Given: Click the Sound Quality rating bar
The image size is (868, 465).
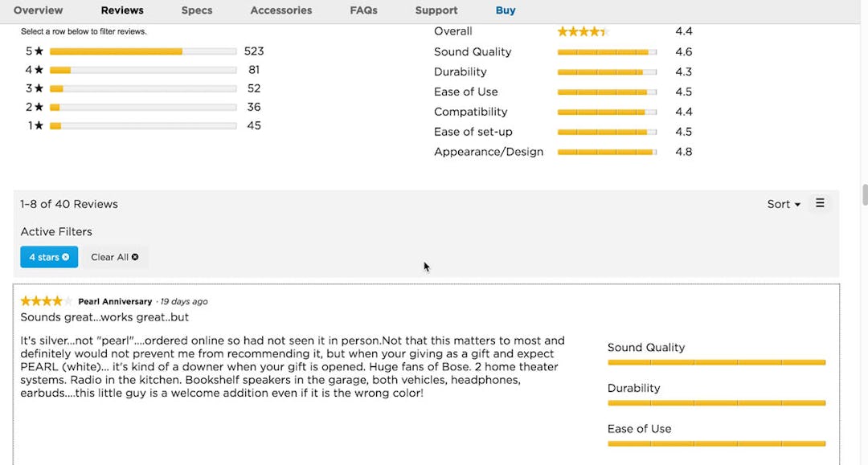Looking at the screenshot, I should (x=607, y=51).
